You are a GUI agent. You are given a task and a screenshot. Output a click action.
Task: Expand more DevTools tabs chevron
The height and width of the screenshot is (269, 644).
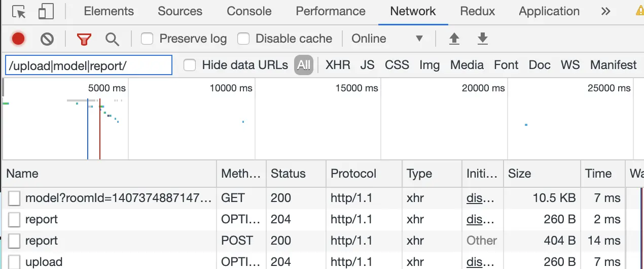[605, 12]
